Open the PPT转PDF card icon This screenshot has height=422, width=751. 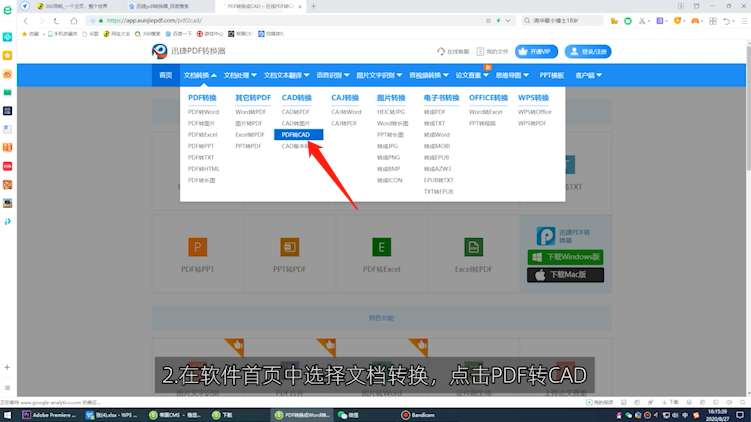tap(289, 247)
